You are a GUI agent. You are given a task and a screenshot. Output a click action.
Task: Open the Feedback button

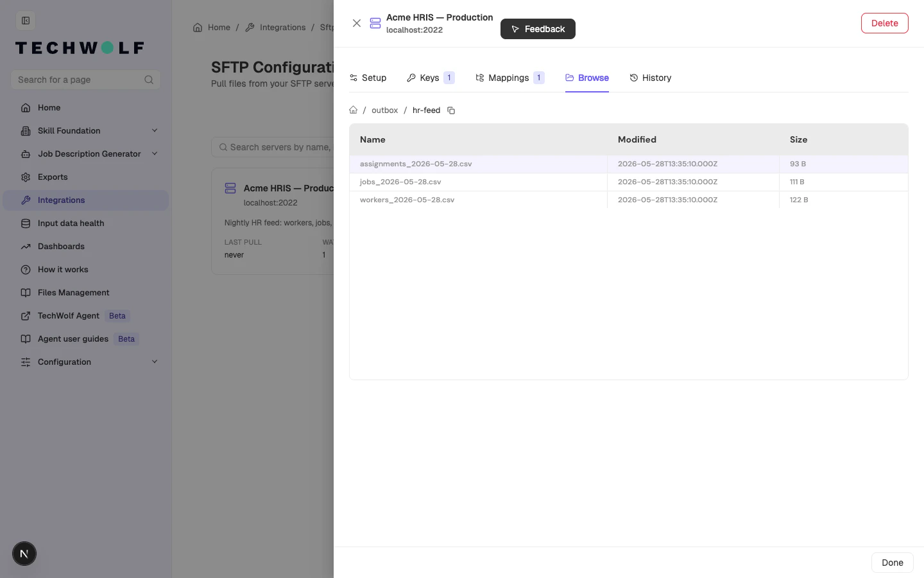538,29
